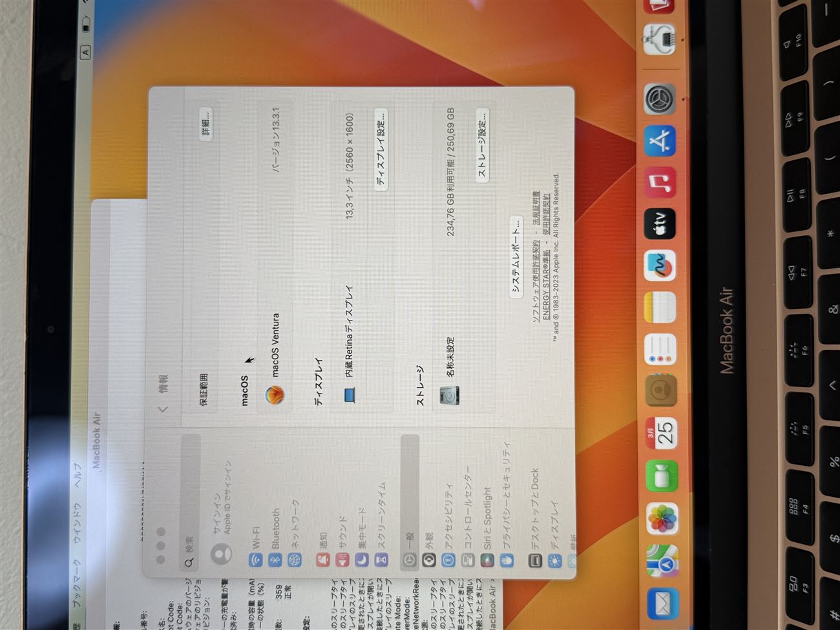Open 通知 settings in the sidebar

click(x=323, y=549)
